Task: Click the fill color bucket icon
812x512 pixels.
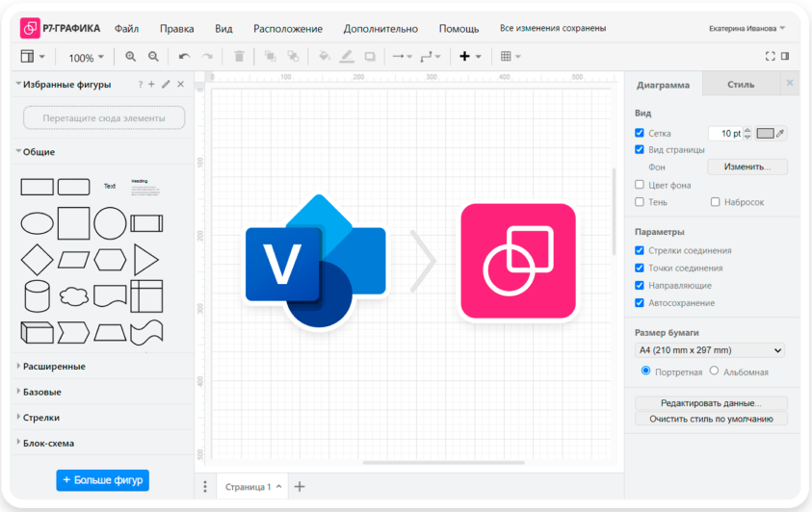Action: pos(324,57)
